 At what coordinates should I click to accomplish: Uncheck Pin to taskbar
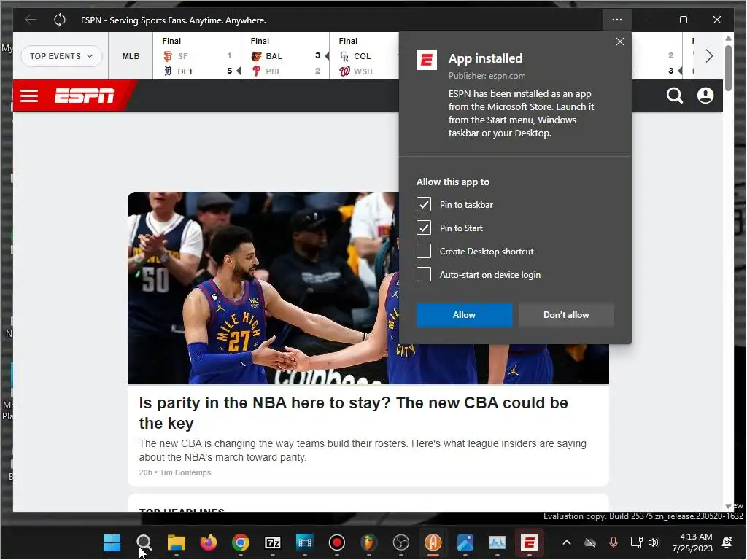tap(424, 205)
